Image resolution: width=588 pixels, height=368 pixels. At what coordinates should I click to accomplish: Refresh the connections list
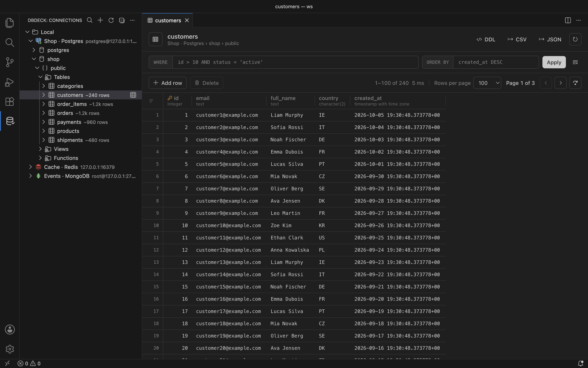pyautogui.click(x=111, y=20)
